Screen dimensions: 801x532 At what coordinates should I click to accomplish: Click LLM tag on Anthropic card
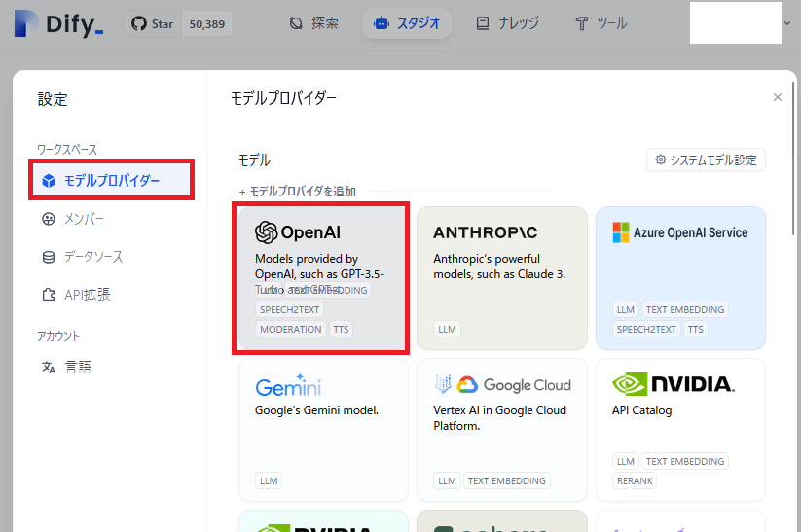click(x=447, y=330)
